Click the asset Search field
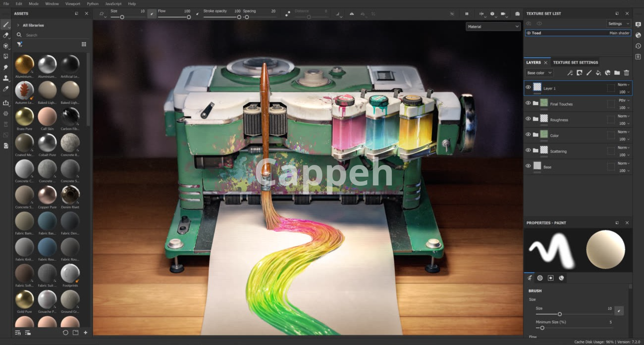Screen dimensions: 644x345 (x=50, y=35)
